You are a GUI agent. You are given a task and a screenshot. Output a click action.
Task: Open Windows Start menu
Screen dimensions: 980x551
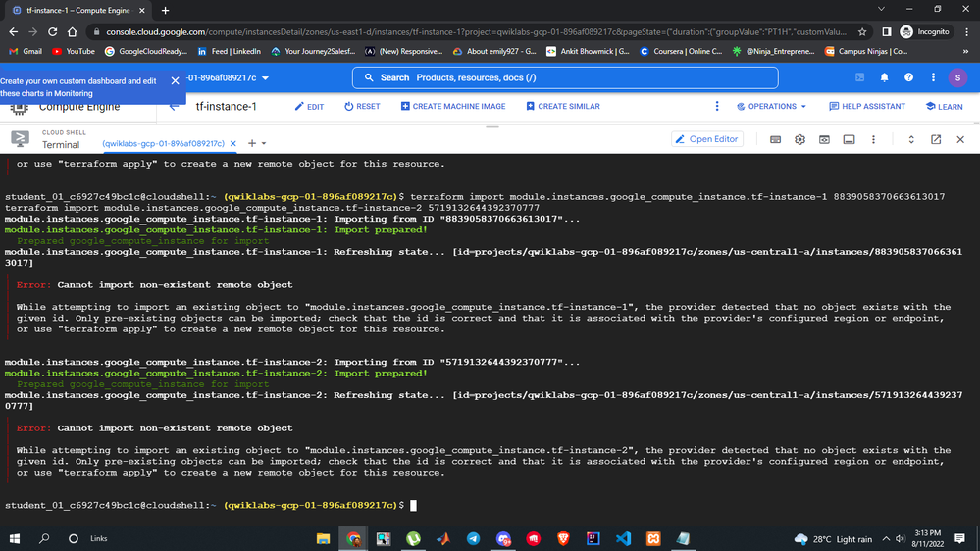coord(15,538)
